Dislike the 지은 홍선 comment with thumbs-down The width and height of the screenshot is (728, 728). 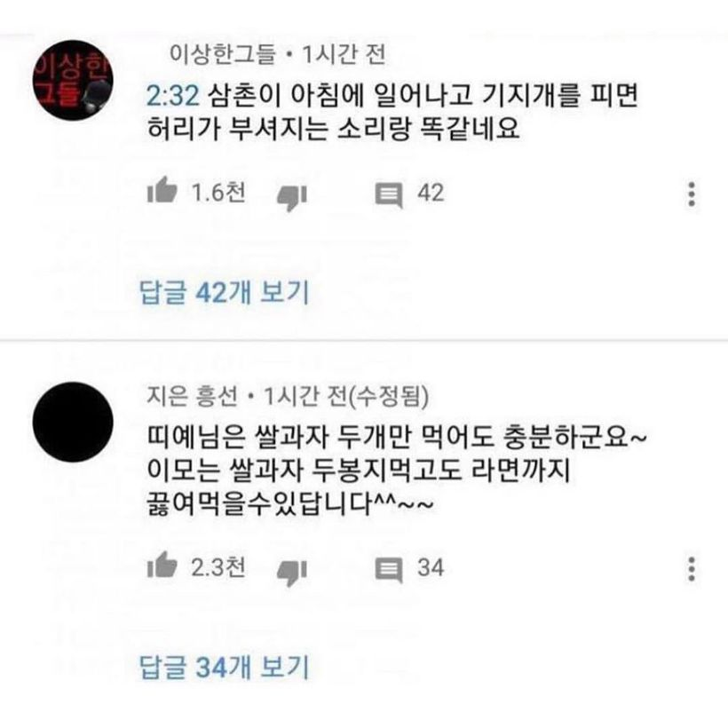tap(292, 573)
